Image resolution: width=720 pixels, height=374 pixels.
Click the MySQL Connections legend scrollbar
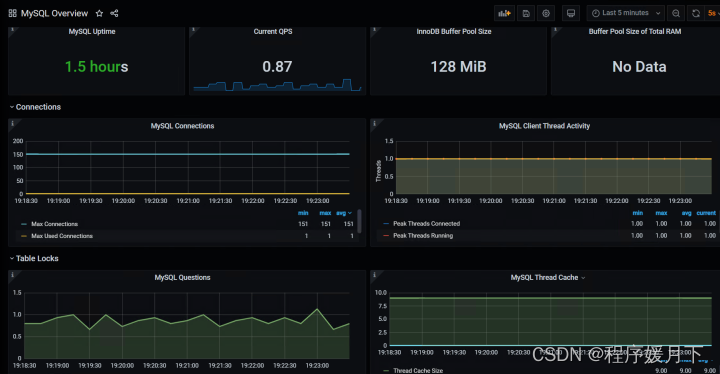pyautogui.click(x=359, y=221)
